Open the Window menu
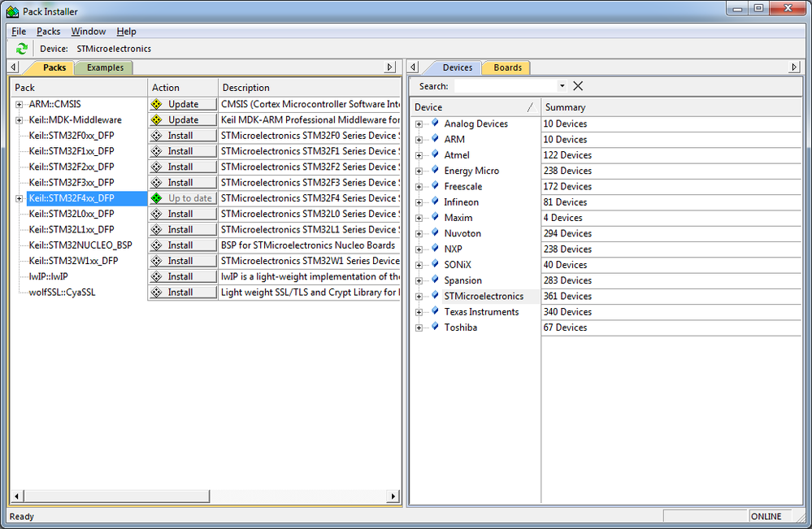812x529 pixels. coord(88,31)
